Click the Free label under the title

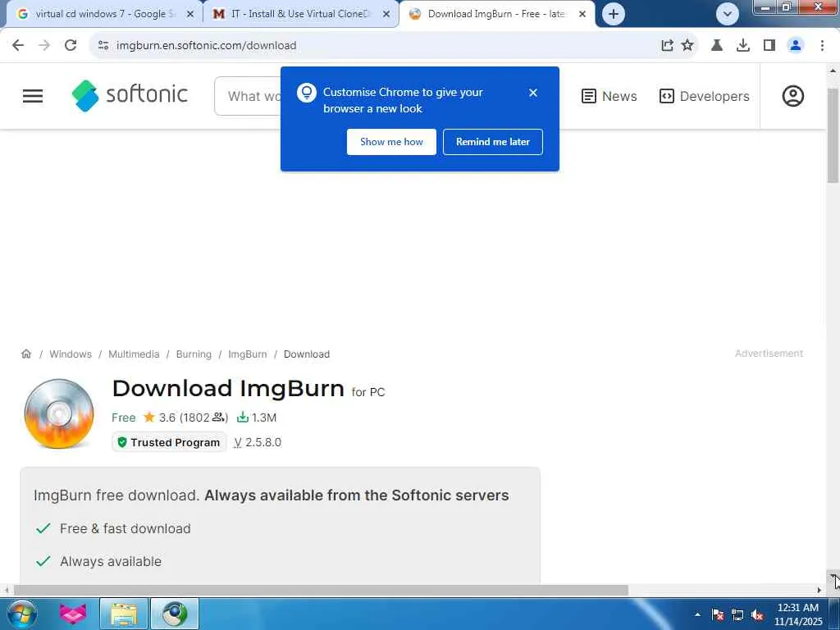[124, 418]
